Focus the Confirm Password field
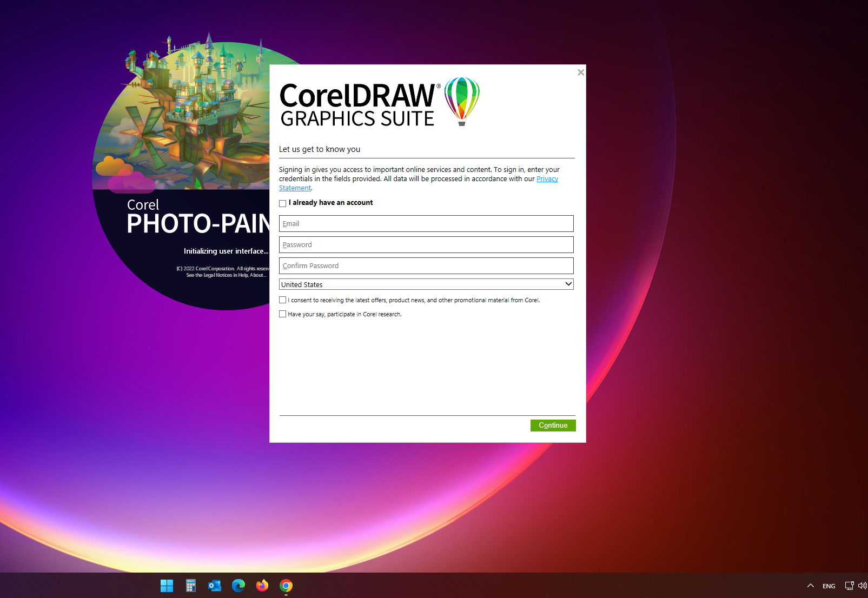 click(x=426, y=265)
